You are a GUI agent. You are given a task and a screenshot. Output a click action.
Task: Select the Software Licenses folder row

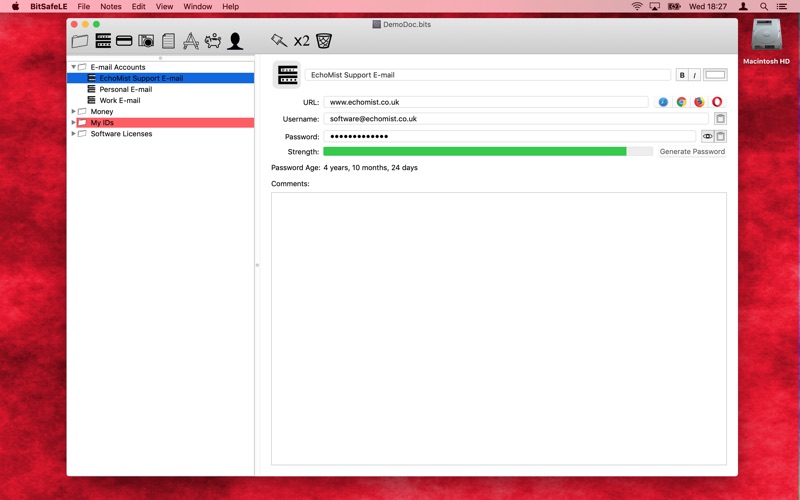[160, 134]
